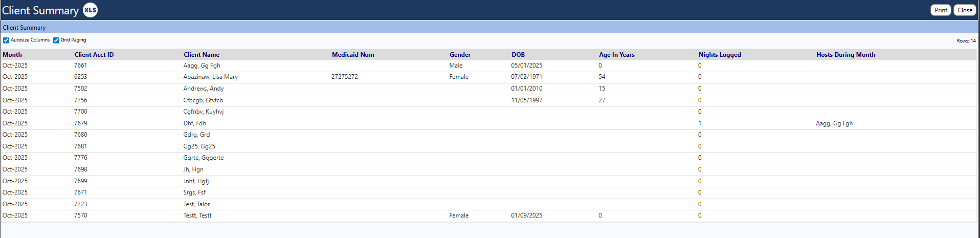The image size is (980, 238).
Task: Select client name Abazinaw, Lisa Mary
Action: pos(210,77)
